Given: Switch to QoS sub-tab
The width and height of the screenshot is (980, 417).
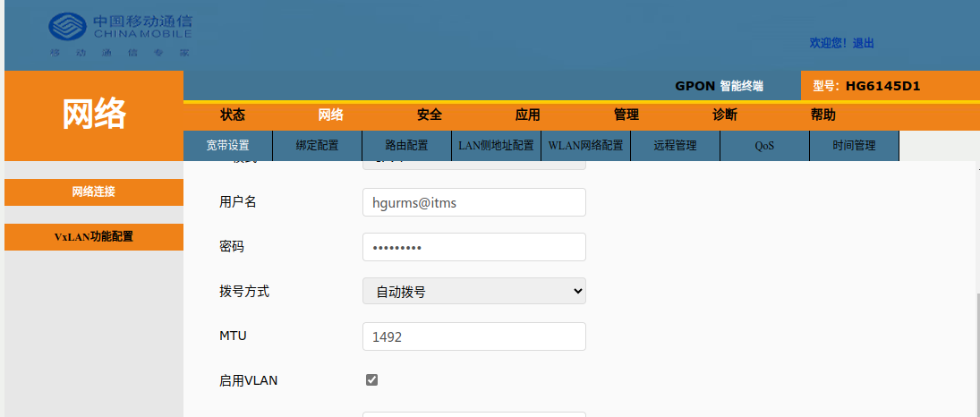Looking at the screenshot, I should 764,146.
